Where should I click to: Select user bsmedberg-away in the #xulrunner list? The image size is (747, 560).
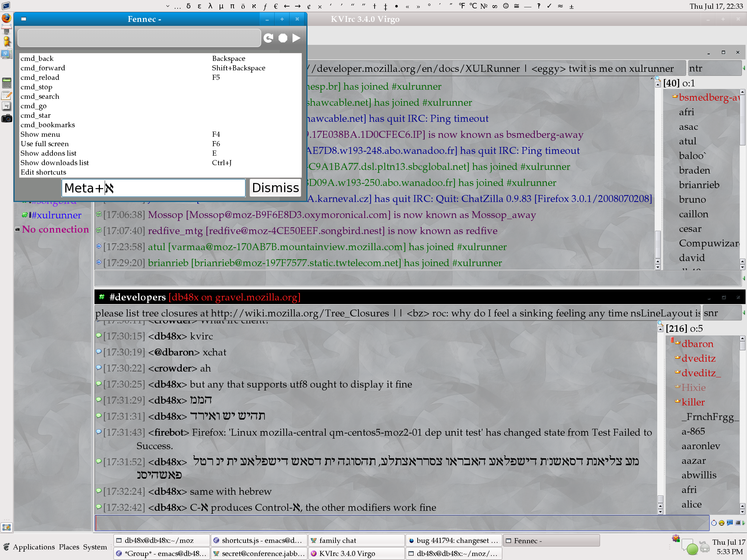(709, 97)
